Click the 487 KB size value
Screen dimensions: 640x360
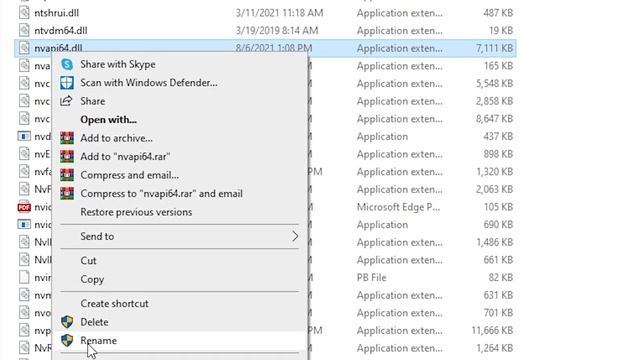pyautogui.click(x=498, y=13)
